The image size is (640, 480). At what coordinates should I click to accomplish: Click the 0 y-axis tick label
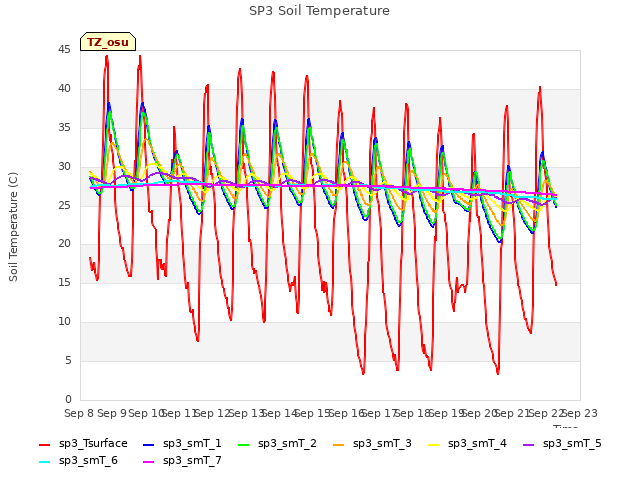tap(68, 399)
